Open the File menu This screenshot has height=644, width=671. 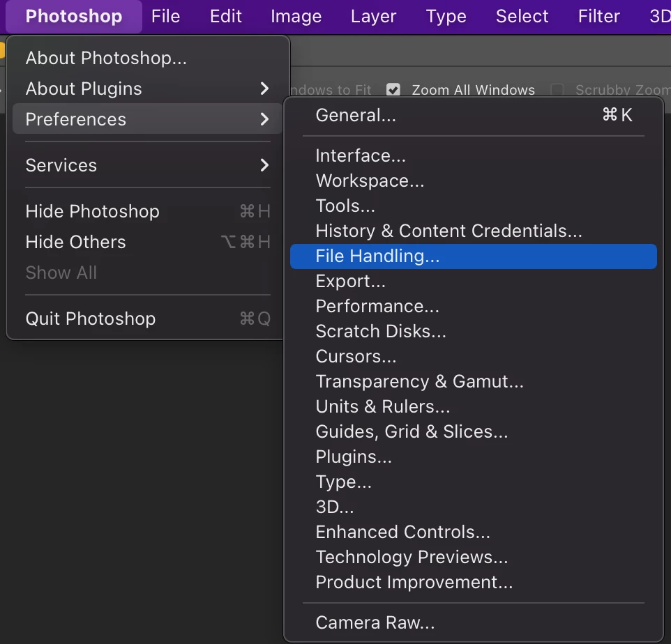click(x=165, y=16)
